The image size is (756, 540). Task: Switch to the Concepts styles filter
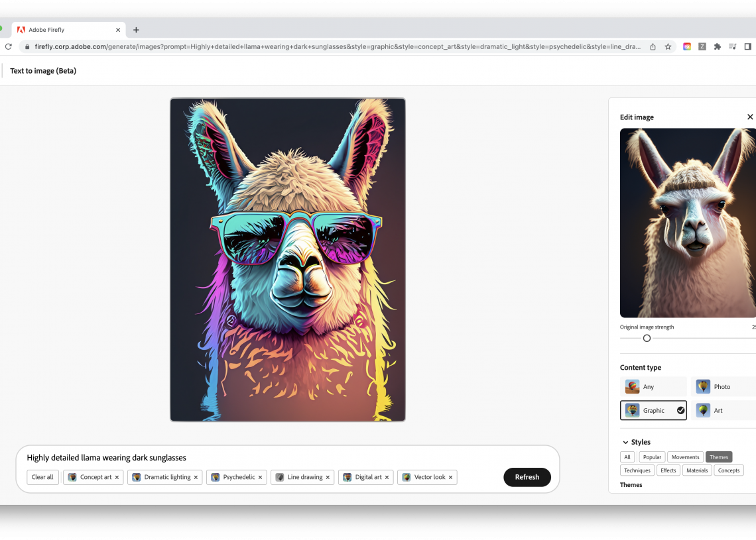[729, 470]
